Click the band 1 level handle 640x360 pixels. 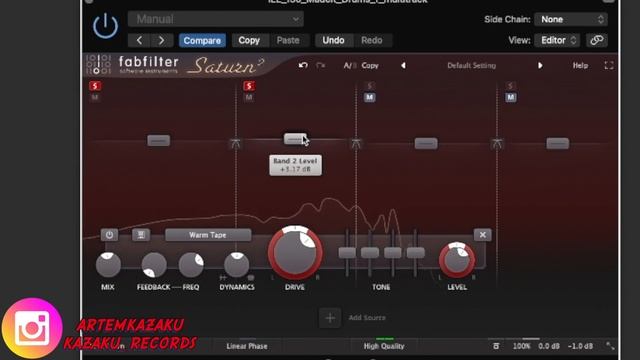point(159,140)
